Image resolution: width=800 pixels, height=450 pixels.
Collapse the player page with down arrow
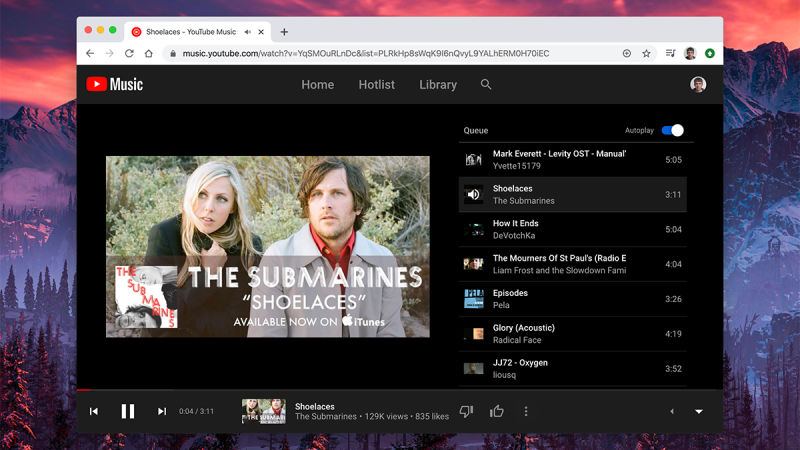coord(699,411)
